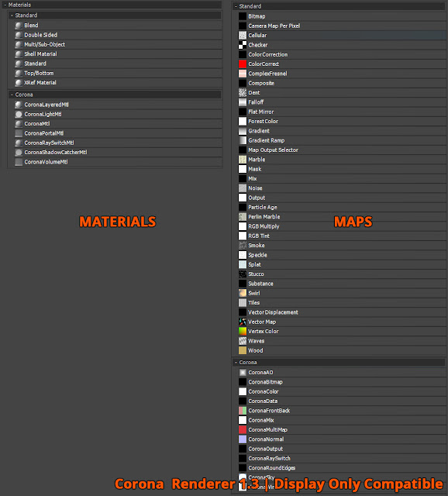Click the Multi/Sub-Object material icon
The width and height of the screenshot is (448, 496).
click(x=19, y=44)
